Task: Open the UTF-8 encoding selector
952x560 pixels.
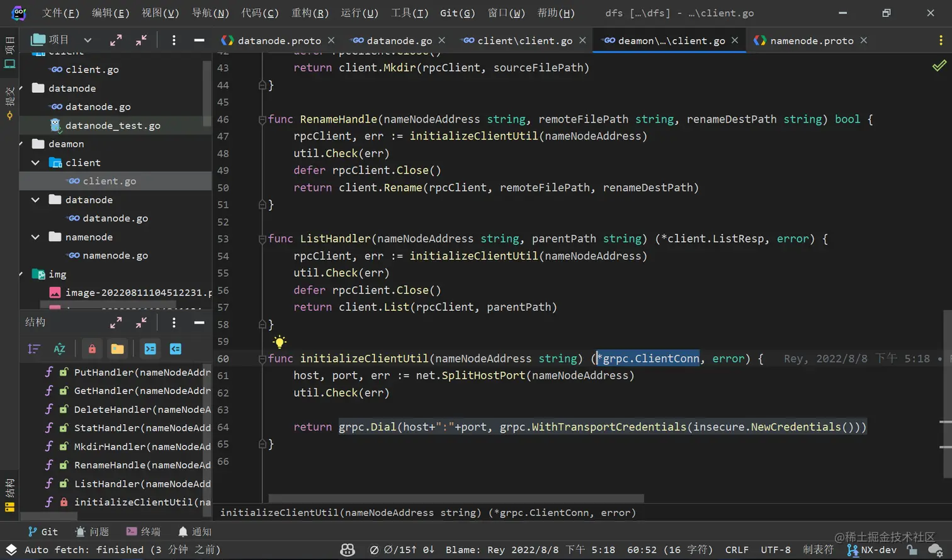Action: tap(775, 549)
